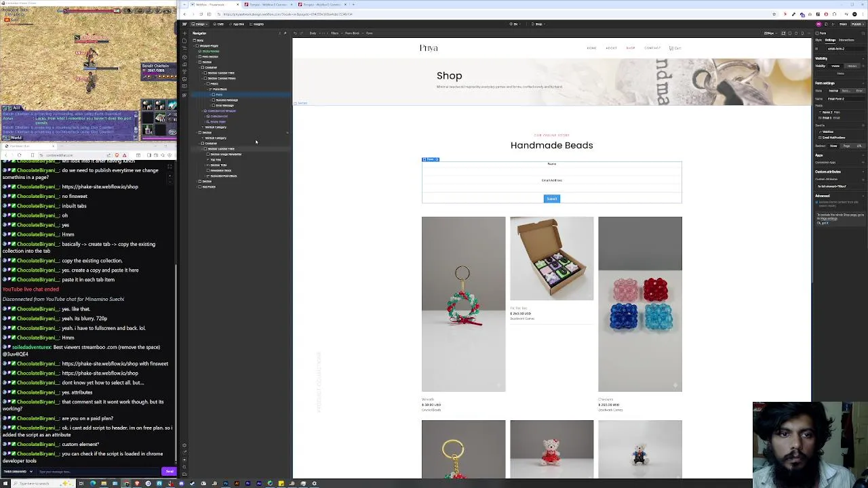This screenshot has height=488, width=868.
Task: Select the Normal form state
Action: [833, 91]
